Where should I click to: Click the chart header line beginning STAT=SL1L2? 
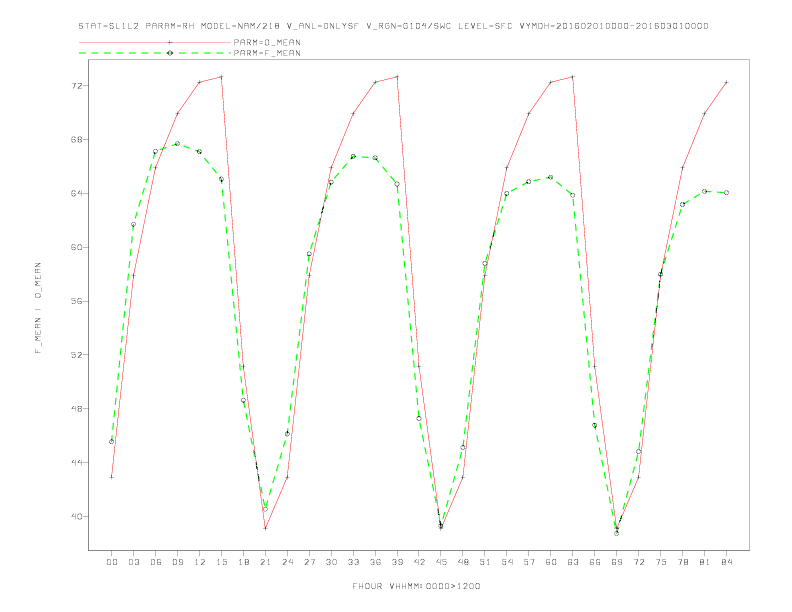point(393,26)
